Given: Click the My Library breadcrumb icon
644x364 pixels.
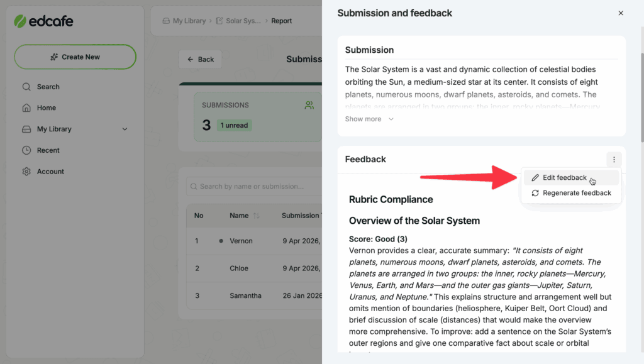Looking at the screenshot, I should [167, 21].
